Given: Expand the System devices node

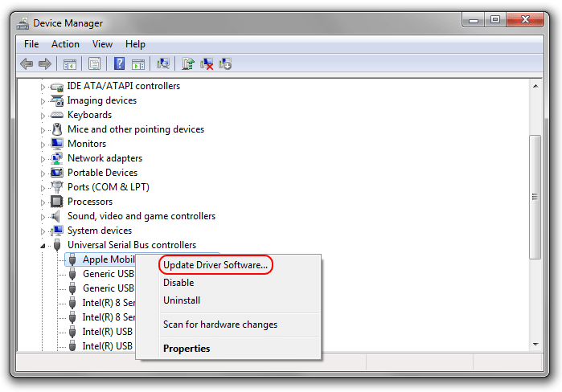Looking at the screenshot, I should (x=43, y=231).
